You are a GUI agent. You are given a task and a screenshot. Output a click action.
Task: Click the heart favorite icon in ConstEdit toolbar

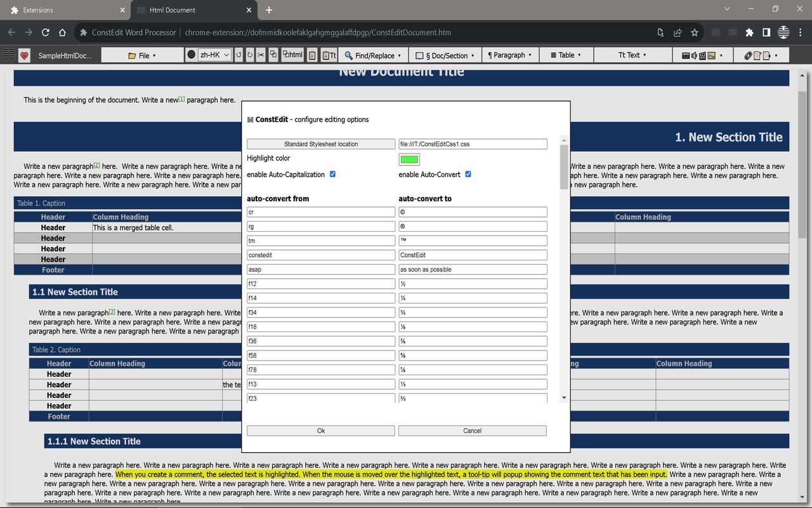[x=24, y=55]
